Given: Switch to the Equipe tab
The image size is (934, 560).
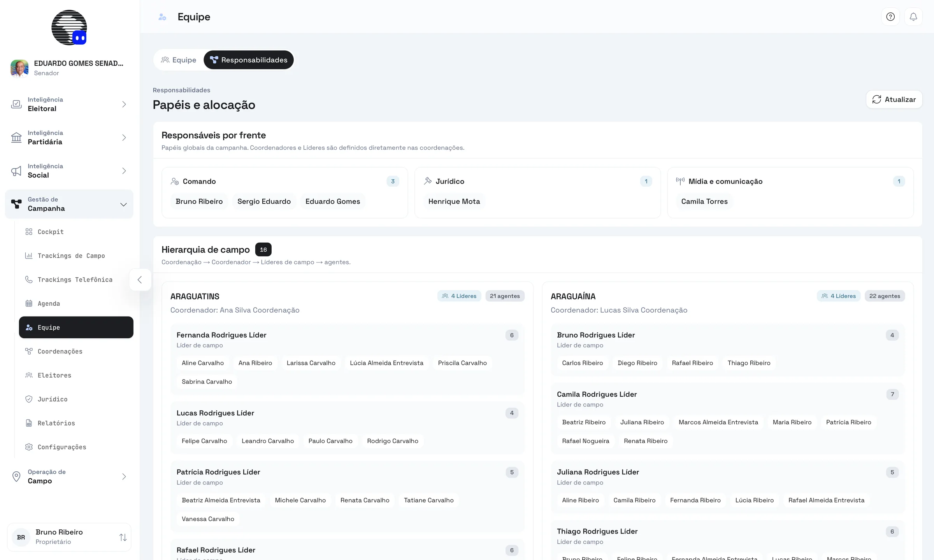Looking at the screenshot, I should point(179,60).
